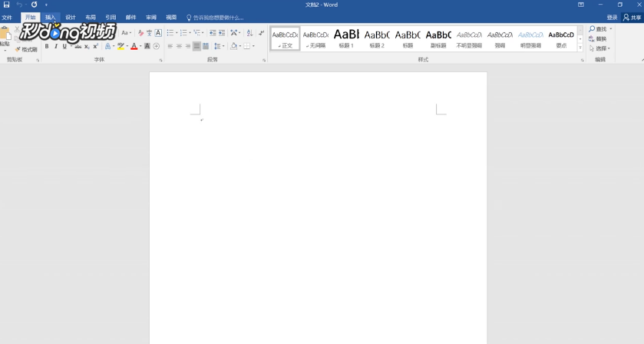Click the Numbering list icon
The image size is (644, 344).
click(183, 33)
